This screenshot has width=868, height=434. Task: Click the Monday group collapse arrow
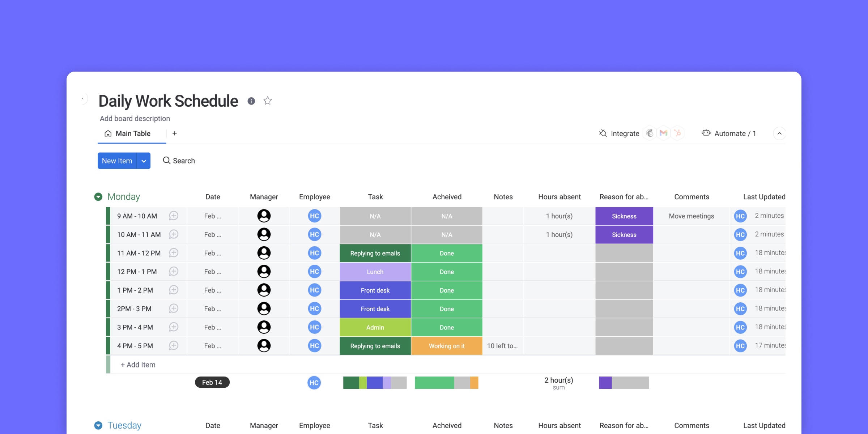(99, 196)
